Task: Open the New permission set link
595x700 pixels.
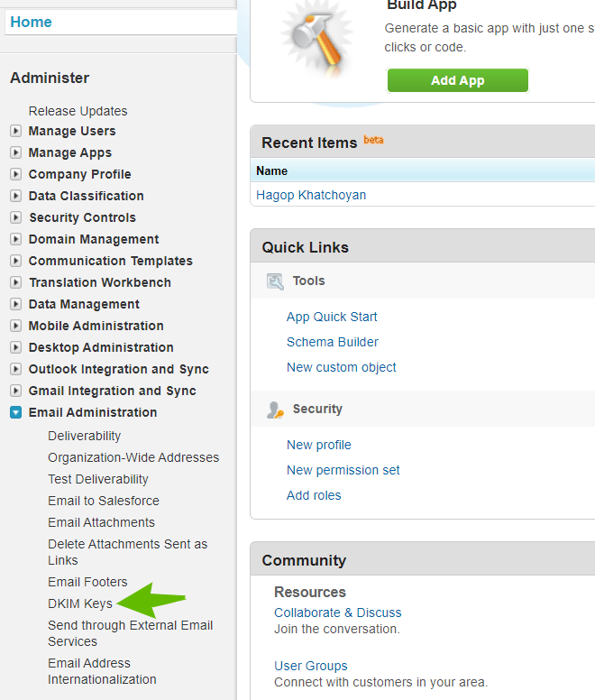Action: tap(343, 470)
